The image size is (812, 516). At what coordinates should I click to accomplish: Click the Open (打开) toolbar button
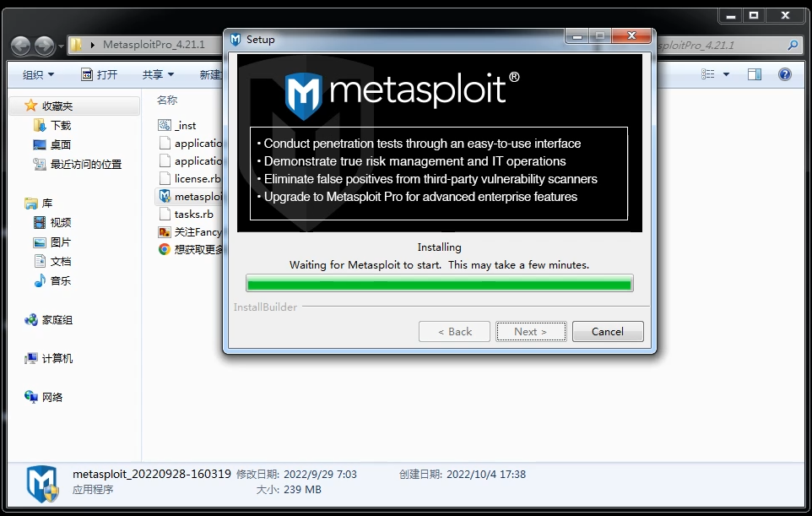tap(100, 74)
